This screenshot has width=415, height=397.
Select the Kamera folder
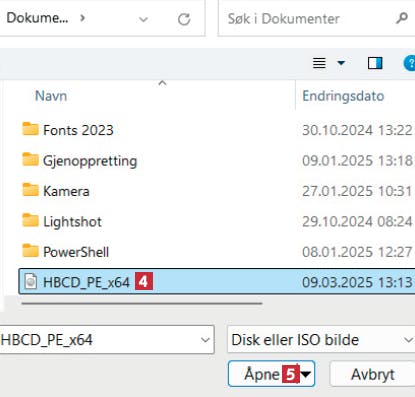coord(56,191)
